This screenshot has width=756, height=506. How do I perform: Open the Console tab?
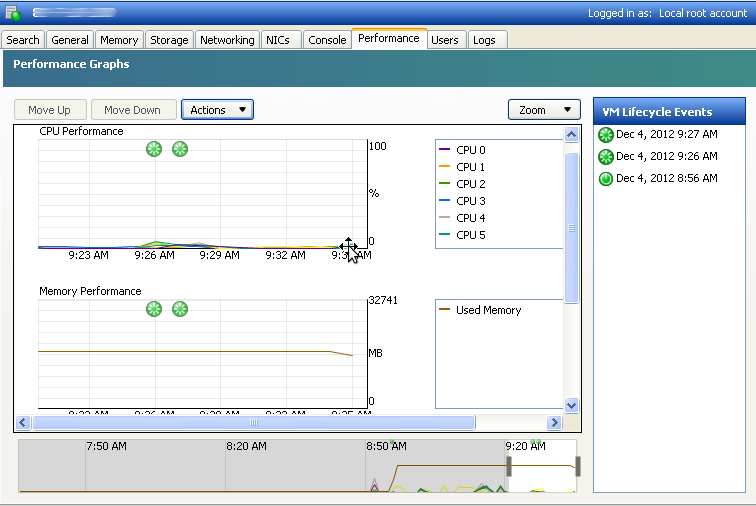pyautogui.click(x=327, y=40)
